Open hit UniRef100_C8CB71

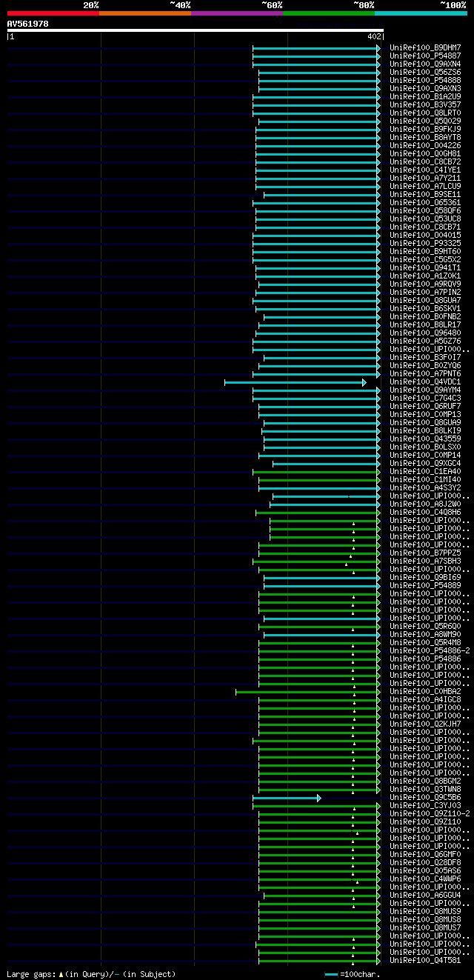425,227
